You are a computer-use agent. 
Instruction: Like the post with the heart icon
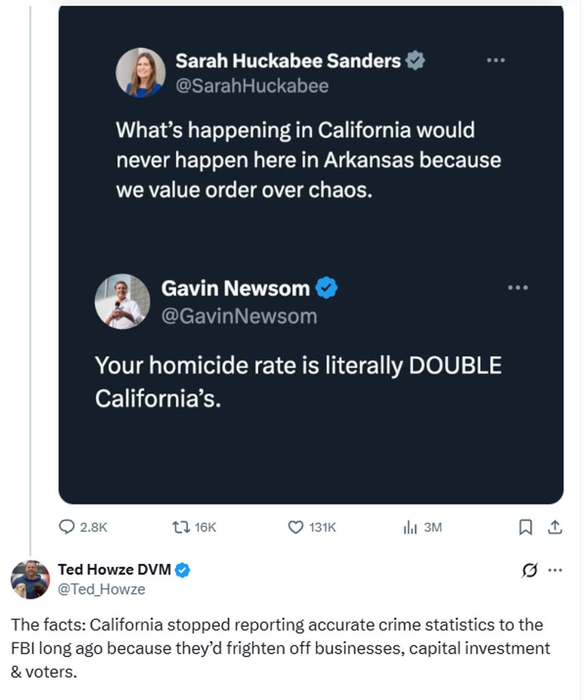pos(295,527)
